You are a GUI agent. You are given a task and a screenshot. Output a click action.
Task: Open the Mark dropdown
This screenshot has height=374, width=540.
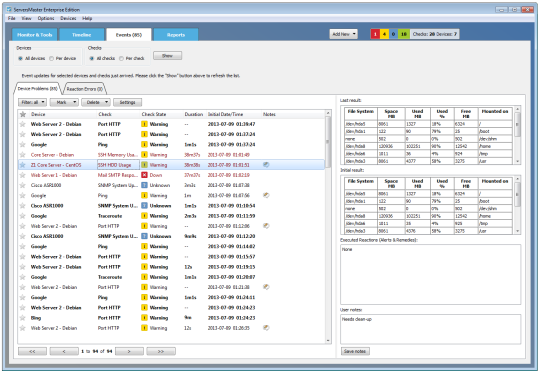coord(64,102)
